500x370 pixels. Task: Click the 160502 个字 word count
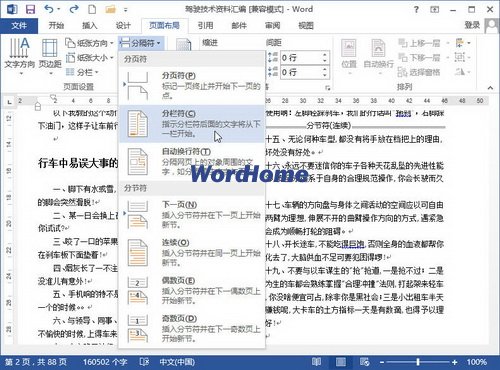[105, 362]
